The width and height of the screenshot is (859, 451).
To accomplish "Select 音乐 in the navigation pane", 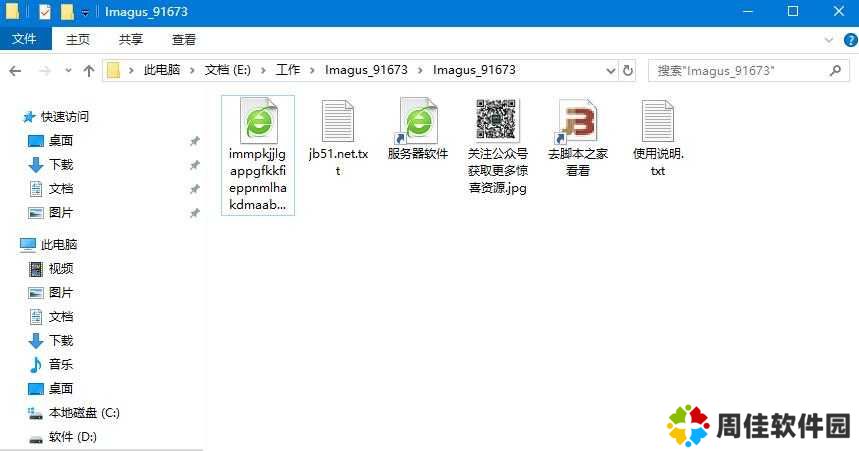I will pyautogui.click(x=61, y=365).
